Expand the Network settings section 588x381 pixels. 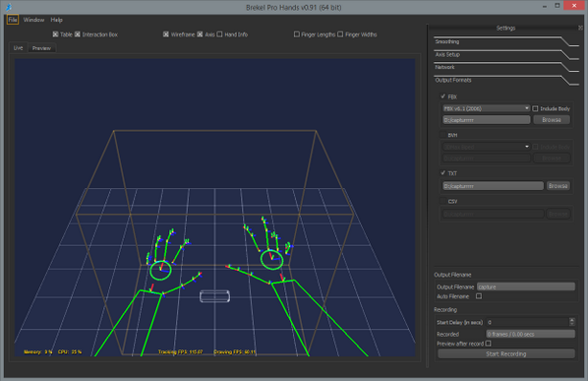[505, 67]
